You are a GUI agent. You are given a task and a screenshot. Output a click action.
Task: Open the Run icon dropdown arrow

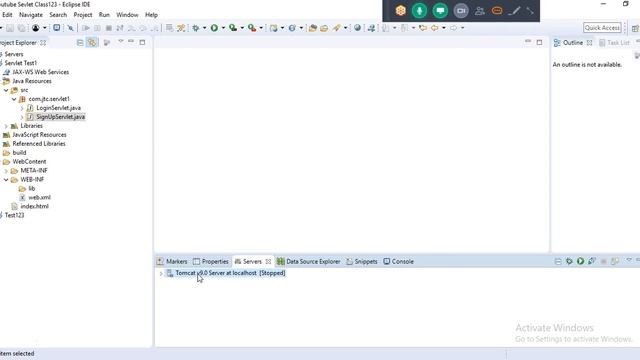[x=223, y=28]
